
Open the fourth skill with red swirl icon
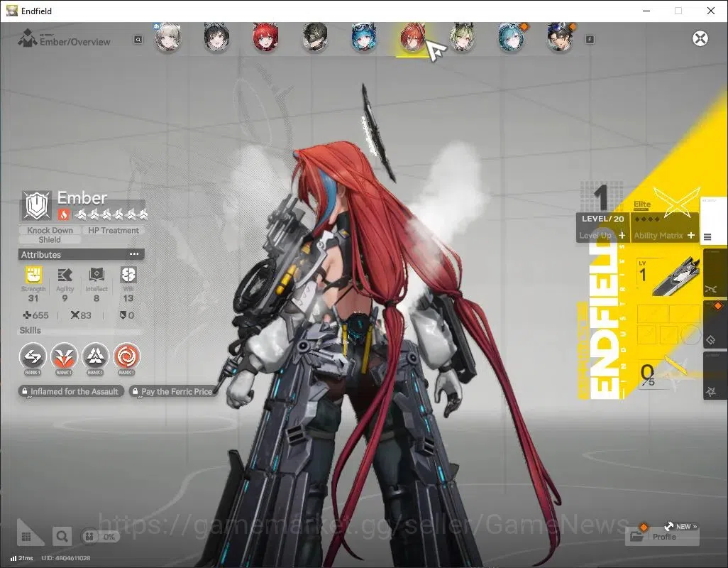(126, 356)
